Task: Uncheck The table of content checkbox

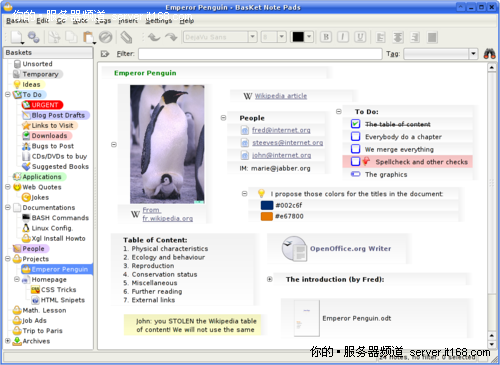Action: point(356,124)
